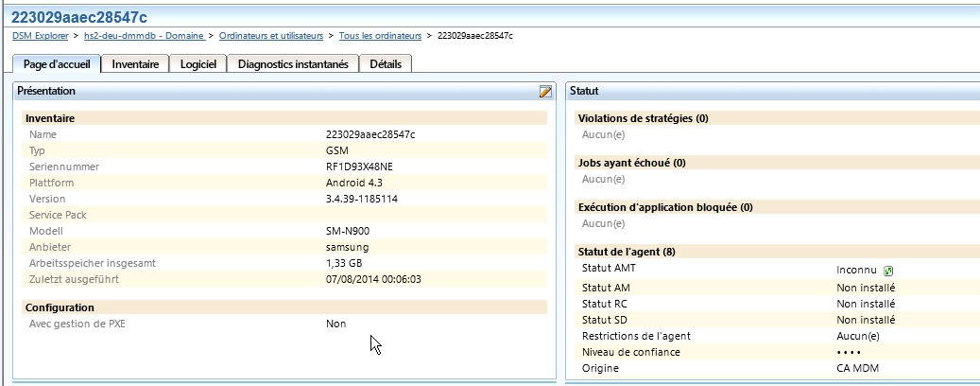Screen dimensions: 980x386
Task: Click the Configuration section header
Action: pyautogui.click(x=60, y=307)
